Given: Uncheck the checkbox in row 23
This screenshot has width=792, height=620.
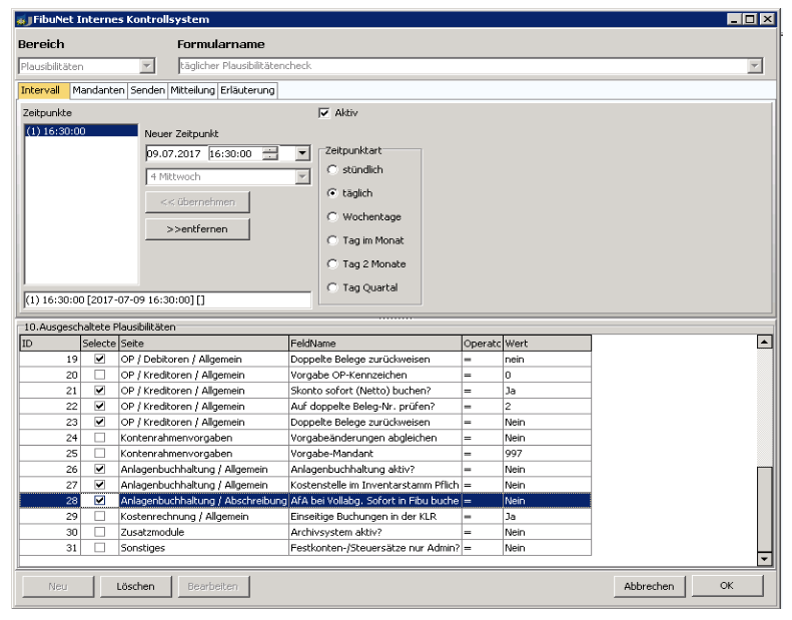Looking at the screenshot, I should (x=100, y=421).
